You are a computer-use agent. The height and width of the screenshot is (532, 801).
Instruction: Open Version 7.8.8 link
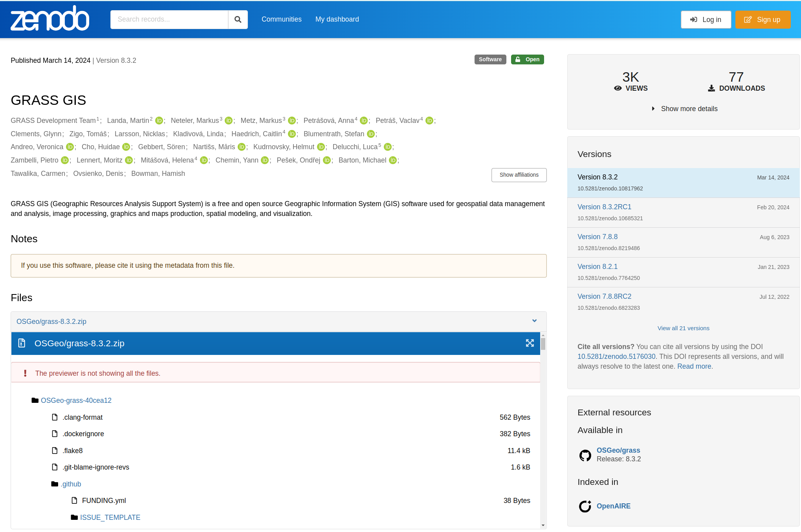coord(598,237)
